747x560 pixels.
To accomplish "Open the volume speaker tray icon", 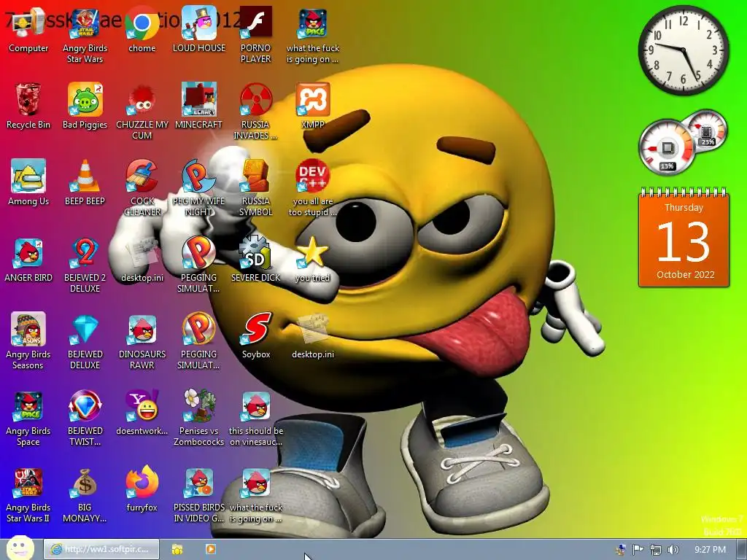I will point(673,550).
